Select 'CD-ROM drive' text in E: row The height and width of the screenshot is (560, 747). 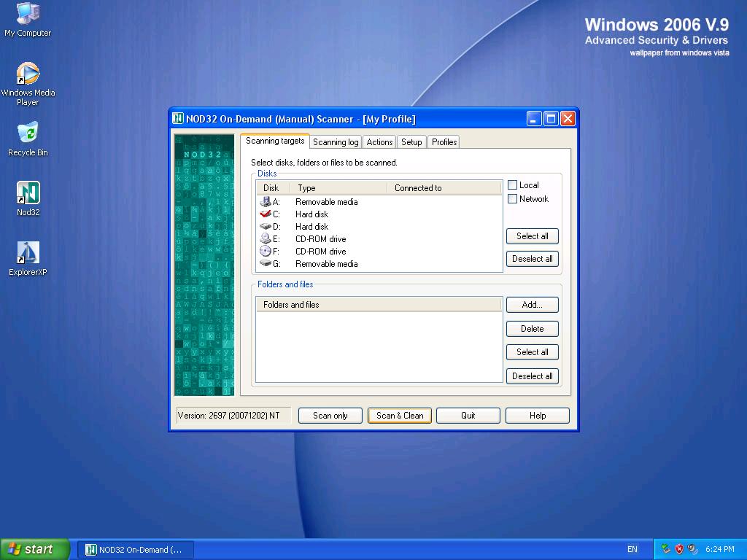pyautogui.click(x=321, y=239)
